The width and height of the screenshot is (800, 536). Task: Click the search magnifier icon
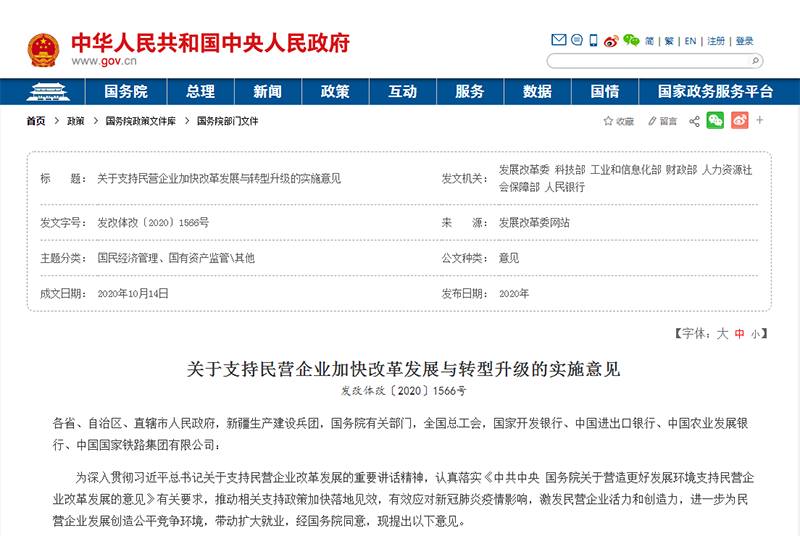755,61
